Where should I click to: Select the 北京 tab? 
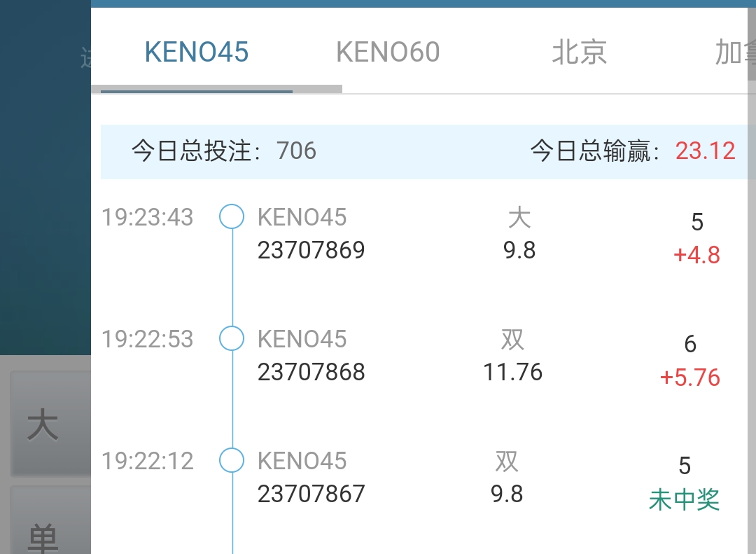579,52
